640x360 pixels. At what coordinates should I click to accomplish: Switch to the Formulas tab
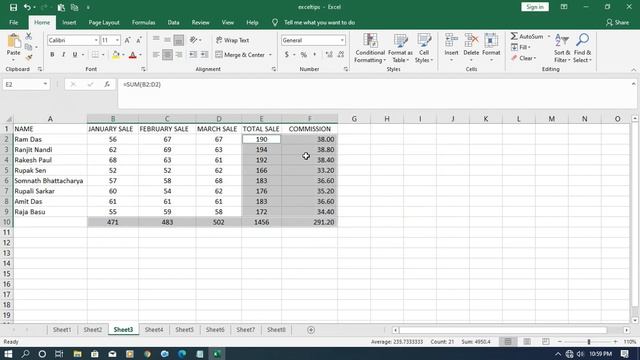[143, 22]
